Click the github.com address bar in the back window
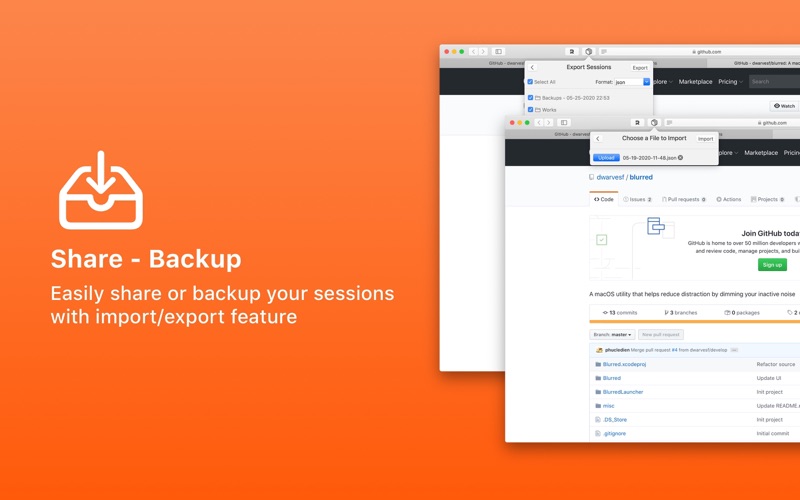This screenshot has width=800, height=500. pos(706,52)
